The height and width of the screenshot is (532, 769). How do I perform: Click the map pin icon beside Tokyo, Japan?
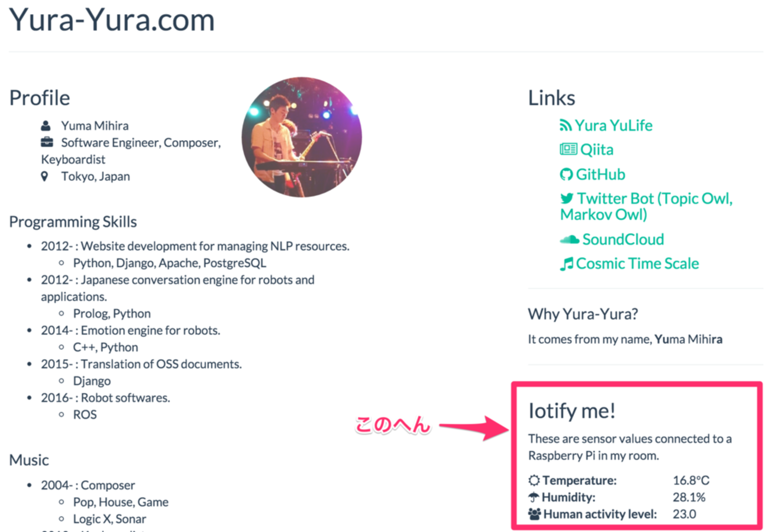pos(44,176)
